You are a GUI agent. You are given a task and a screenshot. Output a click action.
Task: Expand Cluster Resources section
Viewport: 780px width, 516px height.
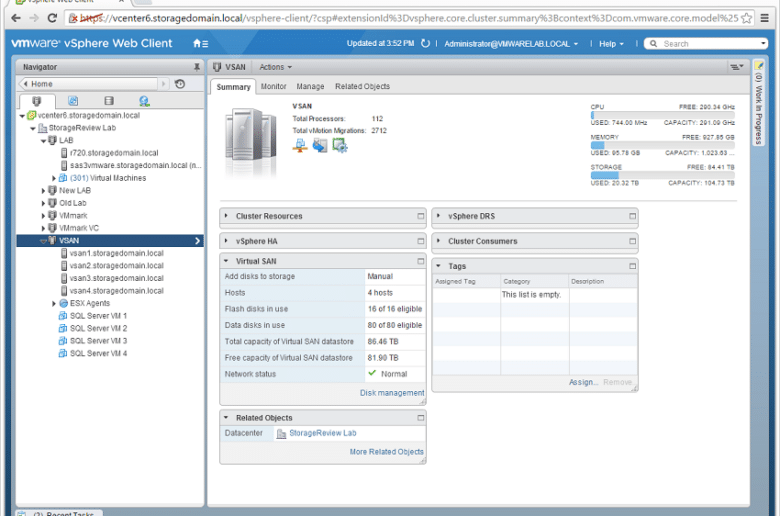coord(226,216)
